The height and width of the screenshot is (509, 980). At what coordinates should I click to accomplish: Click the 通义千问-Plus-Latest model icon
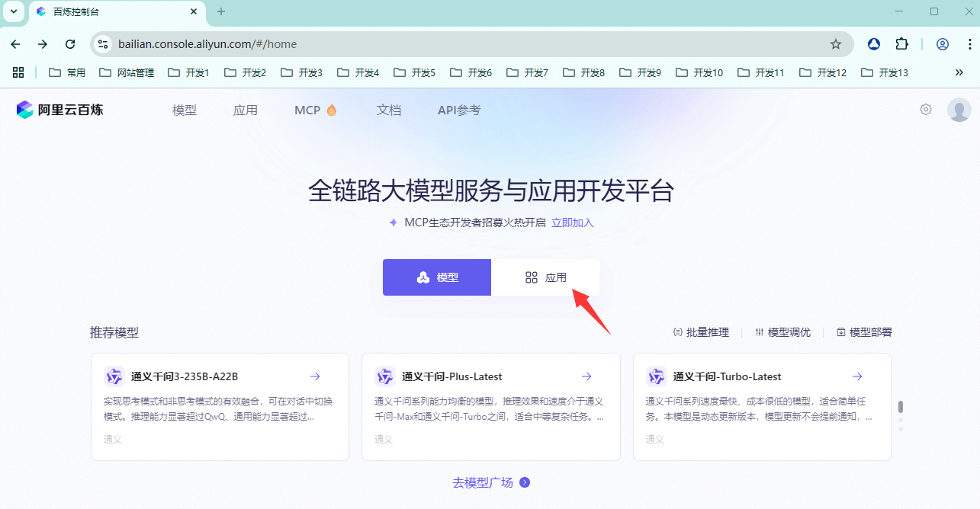385,376
